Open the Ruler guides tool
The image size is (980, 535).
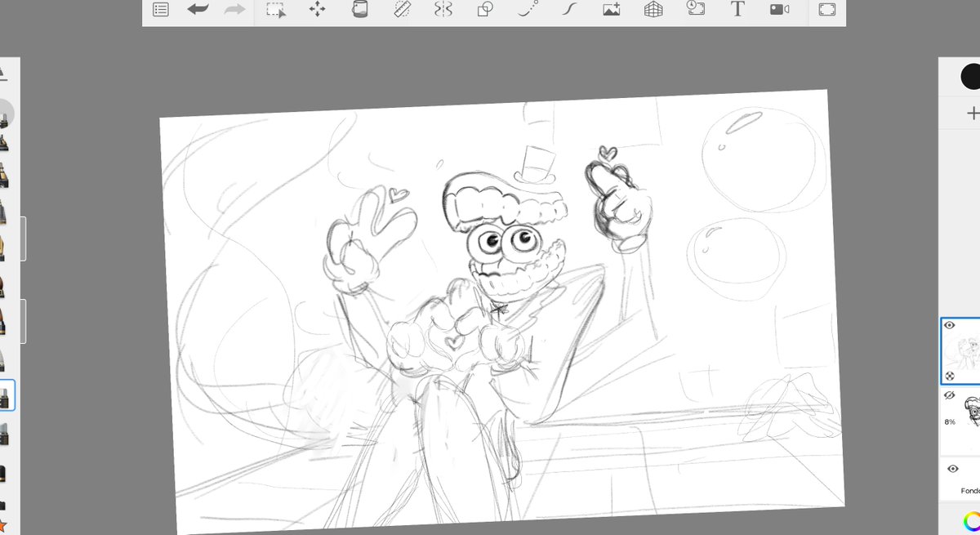click(402, 10)
